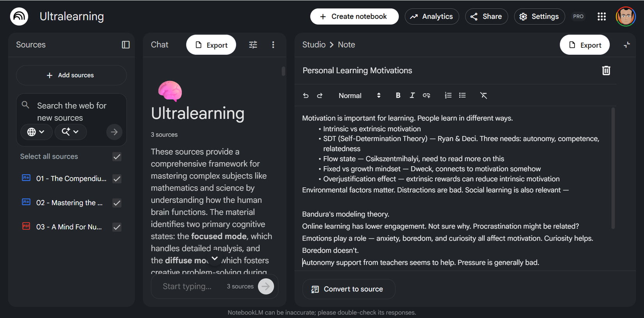The width and height of the screenshot is (644, 318).
Task: Click the note editor scrollbar
Action: pyautogui.click(x=613, y=168)
